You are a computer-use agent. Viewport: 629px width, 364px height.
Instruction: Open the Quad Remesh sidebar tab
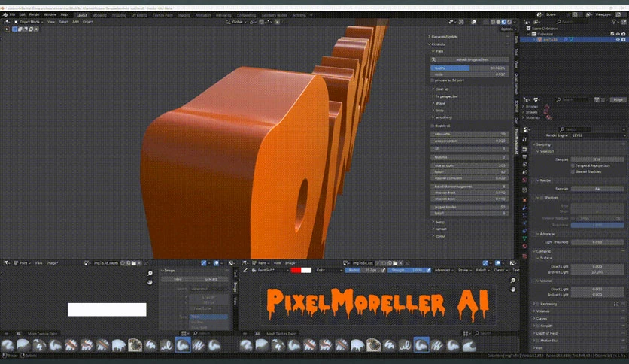517,83
